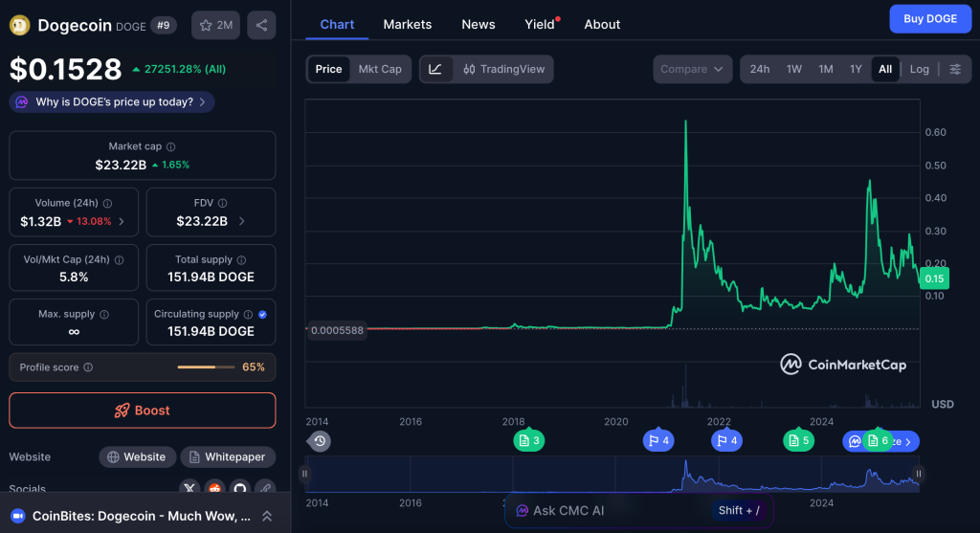Click the Max. supply info icon
The height and width of the screenshot is (533, 980).
click(104, 314)
